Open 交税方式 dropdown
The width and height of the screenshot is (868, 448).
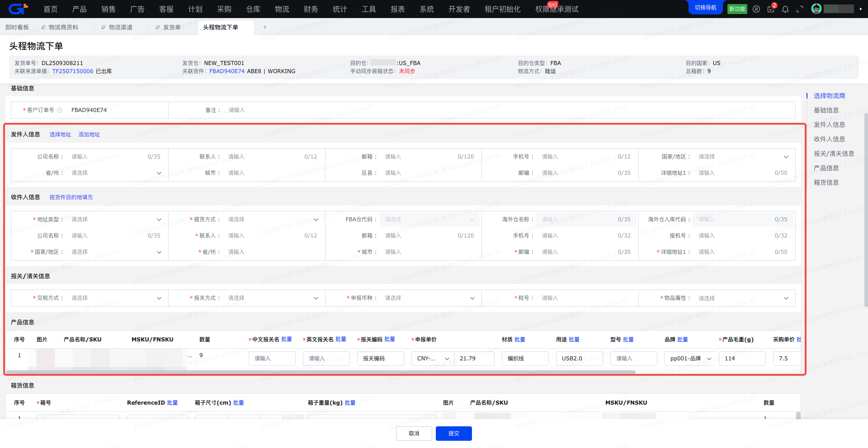tap(116, 298)
